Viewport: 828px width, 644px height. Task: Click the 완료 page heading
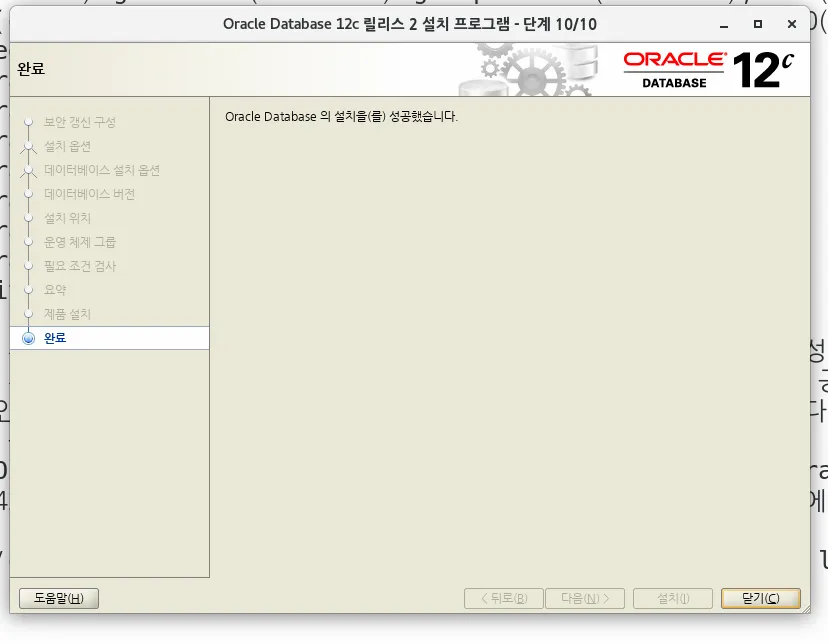coord(31,69)
